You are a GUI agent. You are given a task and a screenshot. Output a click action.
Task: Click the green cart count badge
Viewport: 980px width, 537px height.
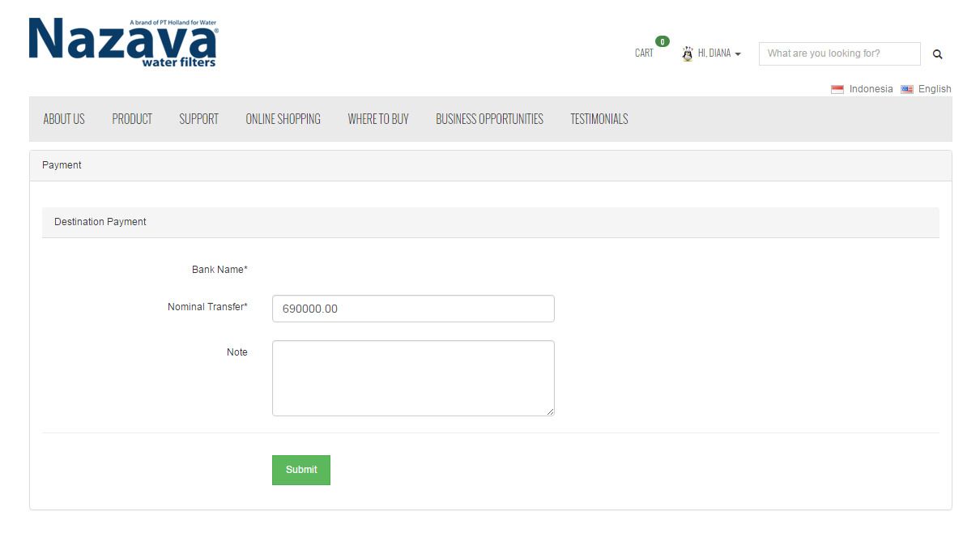[663, 41]
